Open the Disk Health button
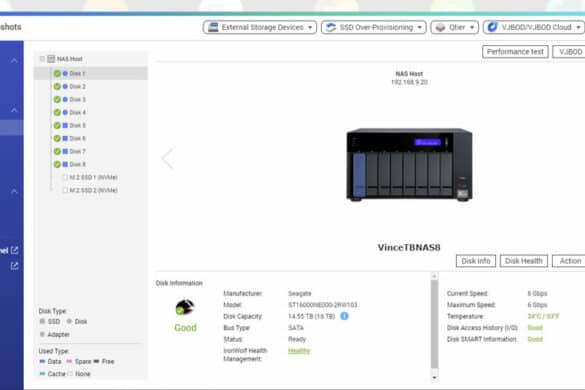 click(x=523, y=261)
